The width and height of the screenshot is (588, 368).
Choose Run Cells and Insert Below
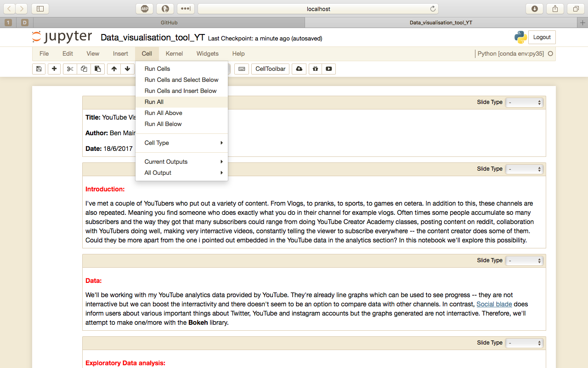click(181, 91)
